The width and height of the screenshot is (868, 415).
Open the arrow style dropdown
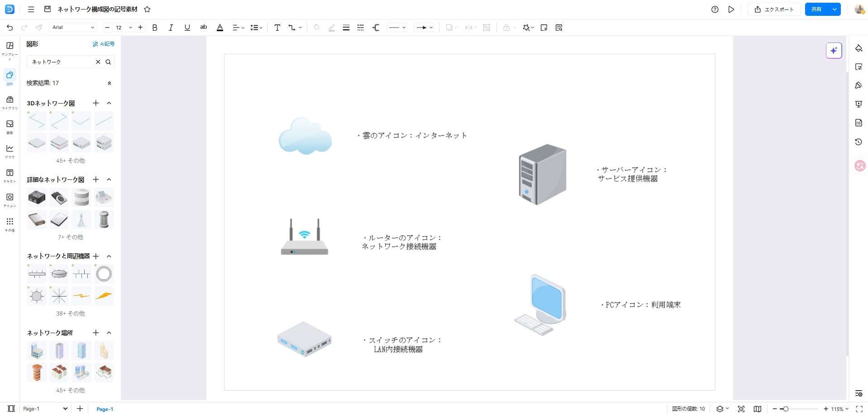pos(424,28)
